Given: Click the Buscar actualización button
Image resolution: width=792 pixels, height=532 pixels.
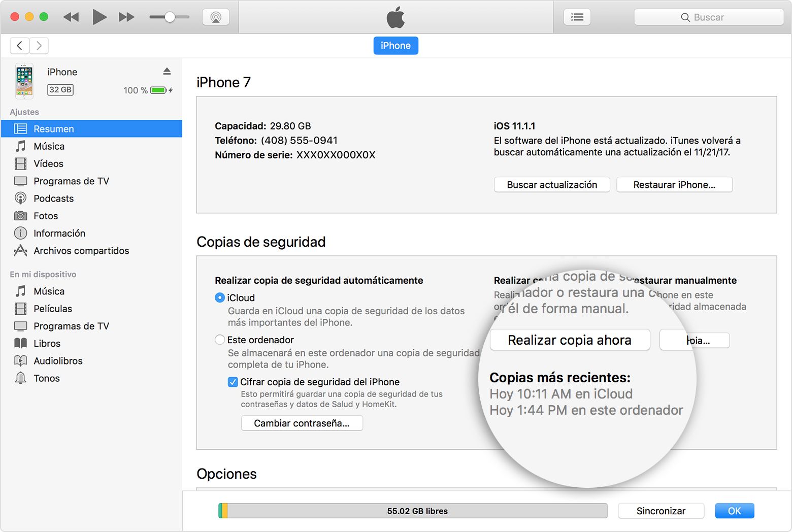Looking at the screenshot, I should [552, 185].
